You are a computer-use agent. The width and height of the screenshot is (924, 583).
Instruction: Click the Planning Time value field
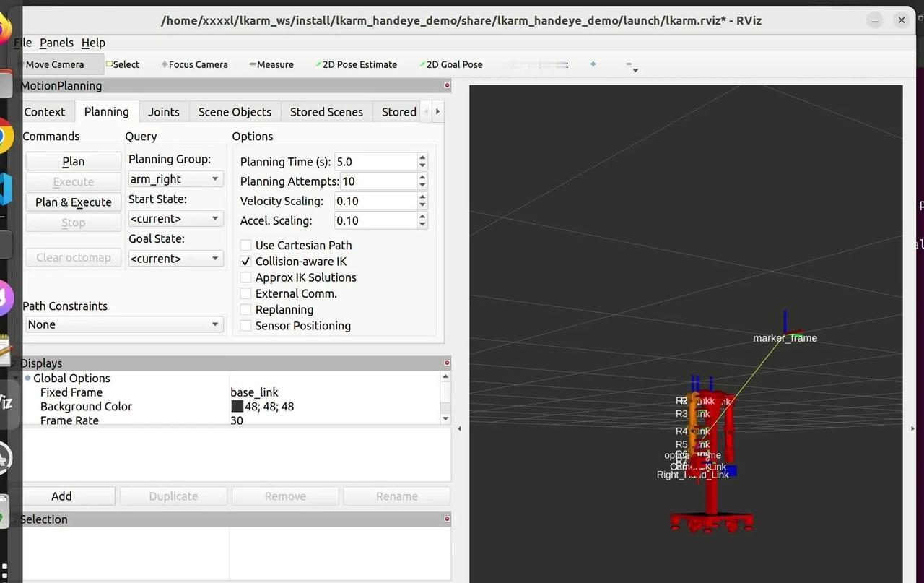tap(375, 162)
